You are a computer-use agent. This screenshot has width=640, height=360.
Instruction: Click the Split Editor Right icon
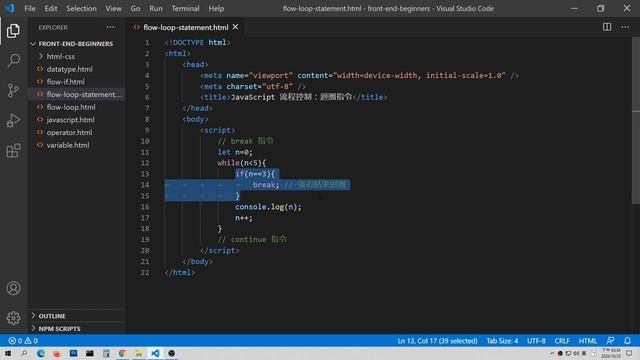coord(607,27)
